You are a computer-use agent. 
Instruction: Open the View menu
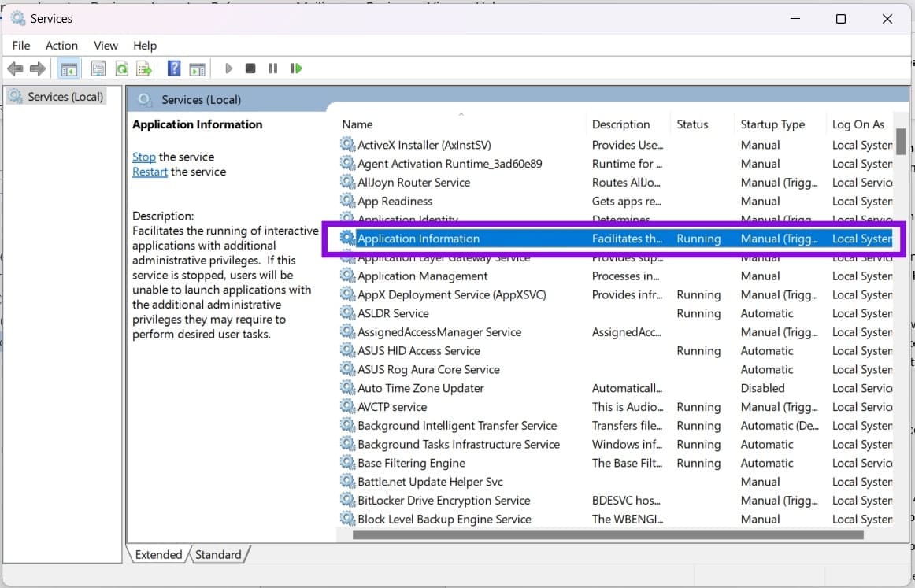106,46
